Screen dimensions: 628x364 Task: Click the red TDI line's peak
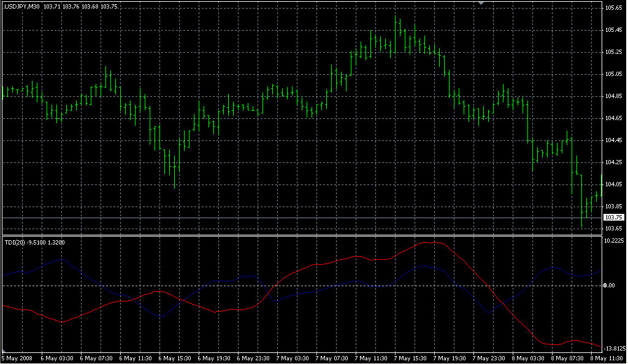433,242
